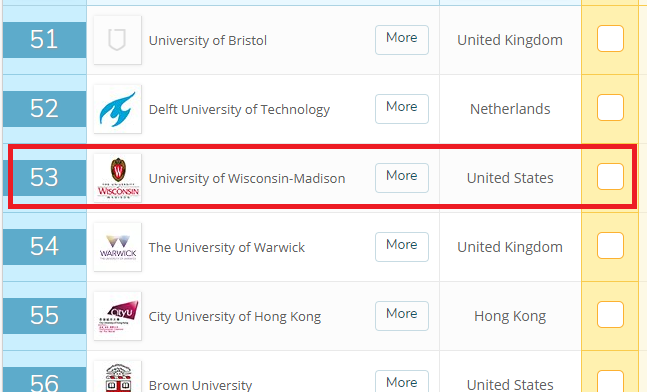This screenshot has height=392, width=647.
Task: Select the checkbox for City University of Hong Kong
Action: 610,314
